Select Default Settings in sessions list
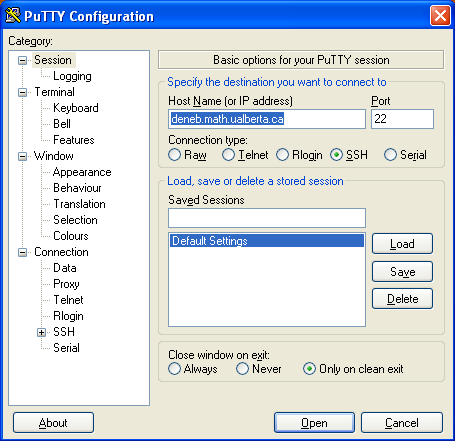This screenshot has height=441, width=455. (267, 241)
